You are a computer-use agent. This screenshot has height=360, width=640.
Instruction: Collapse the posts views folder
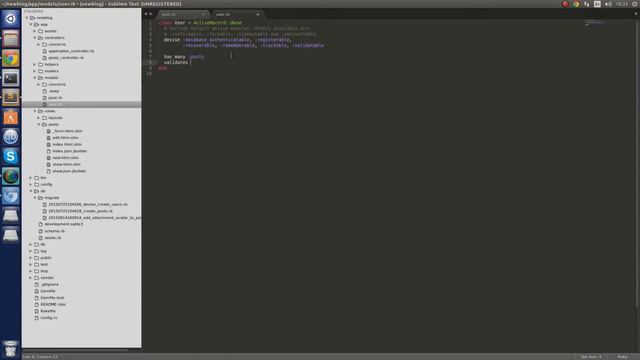click(39, 124)
